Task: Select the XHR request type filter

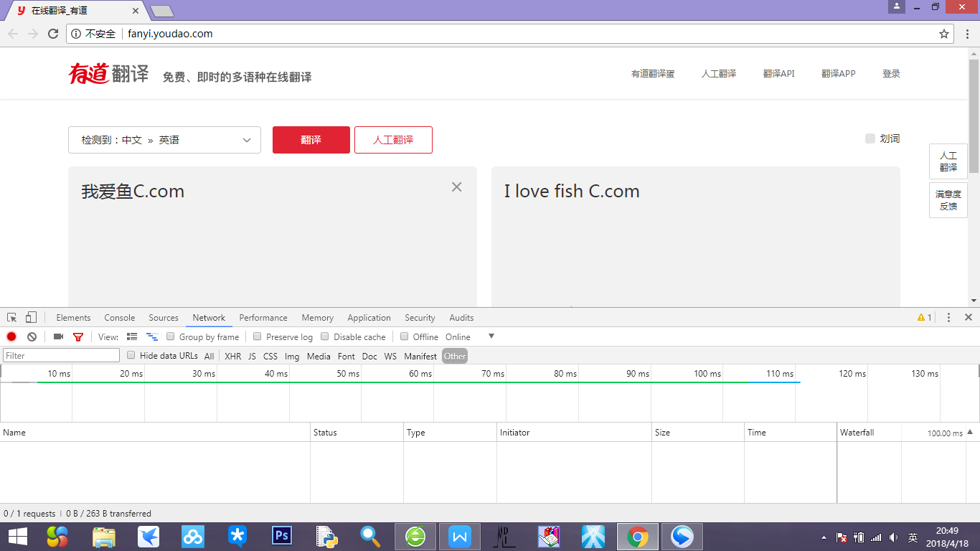Action: point(232,356)
